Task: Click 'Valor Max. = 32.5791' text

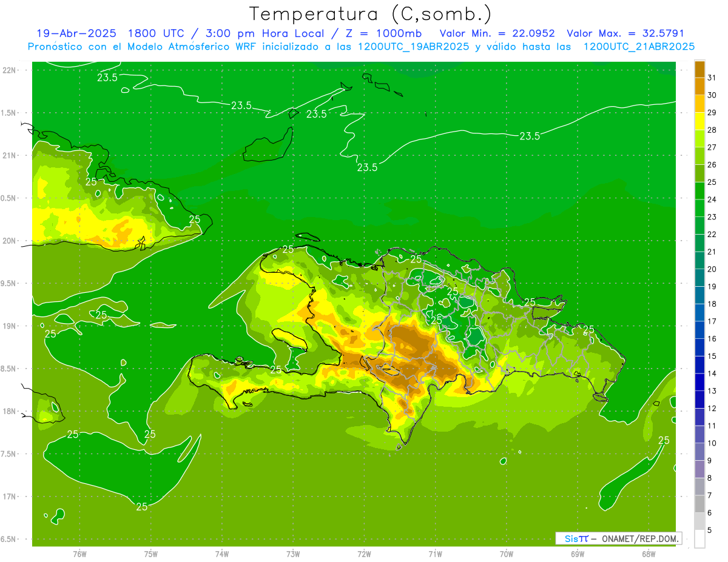Action: (x=625, y=33)
